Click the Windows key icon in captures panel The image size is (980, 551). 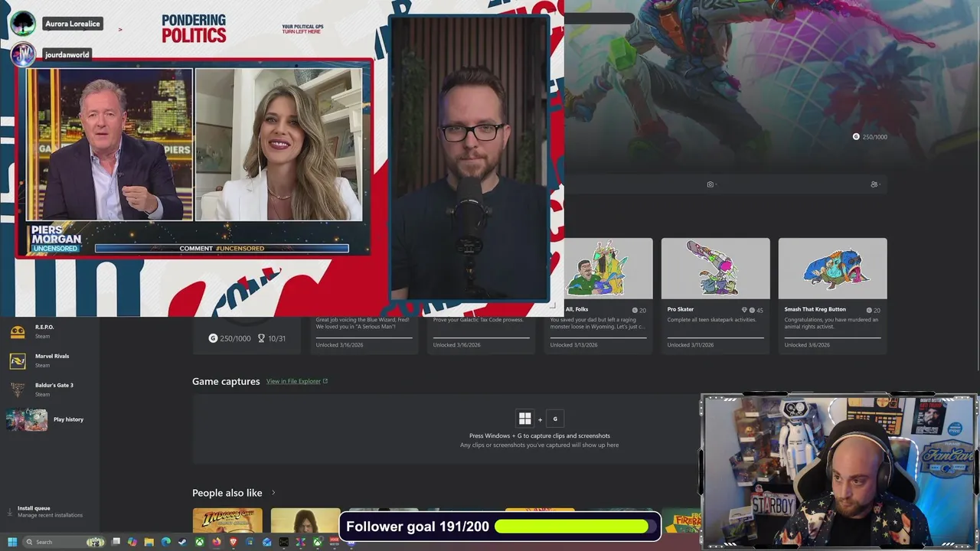coord(524,419)
